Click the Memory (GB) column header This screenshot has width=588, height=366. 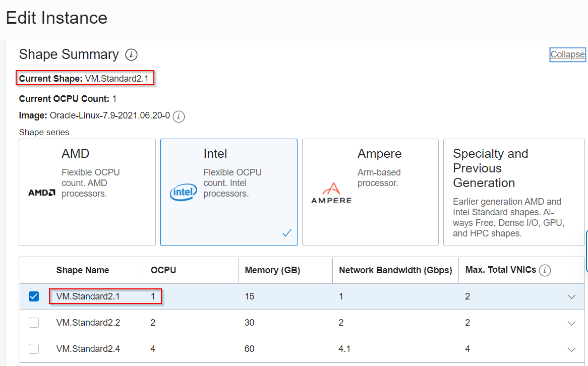coord(272,270)
